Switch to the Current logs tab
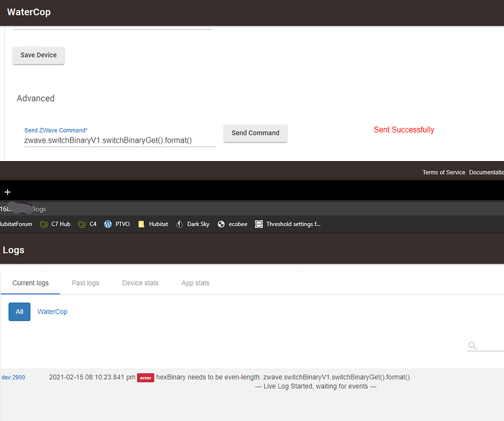This screenshot has height=421, width=504. (30, 283)
